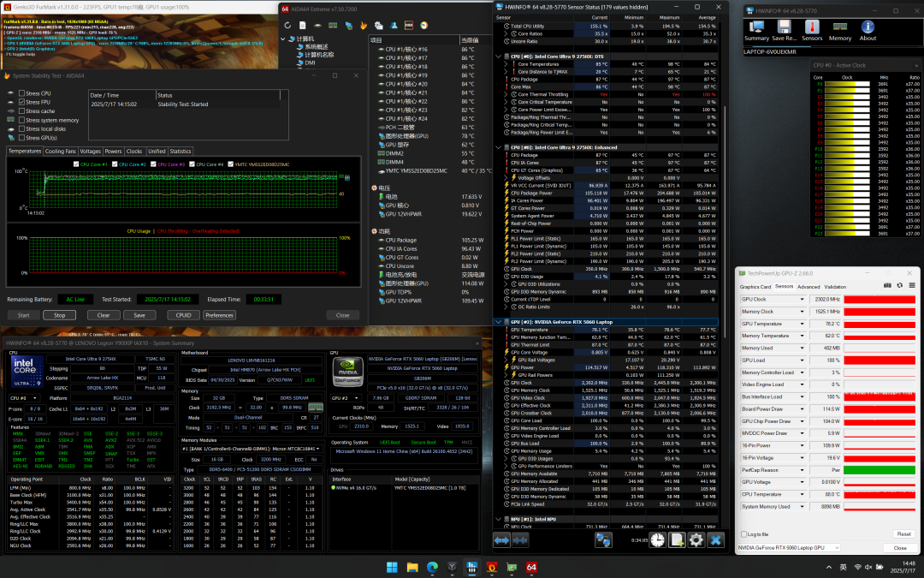Click Clear button in stability test
924x578 pixels.
pyautogui.click(x=104, y=315)
